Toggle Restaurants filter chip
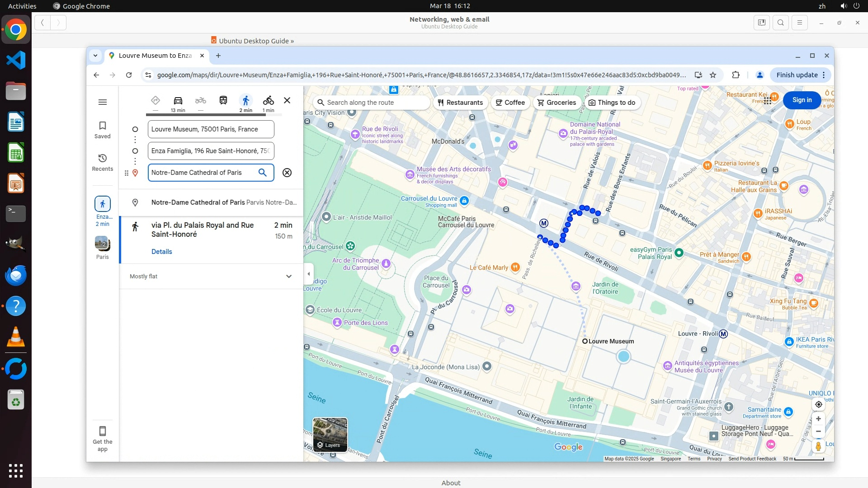Screen dimensions: 868x488 (x=460, y=103)
